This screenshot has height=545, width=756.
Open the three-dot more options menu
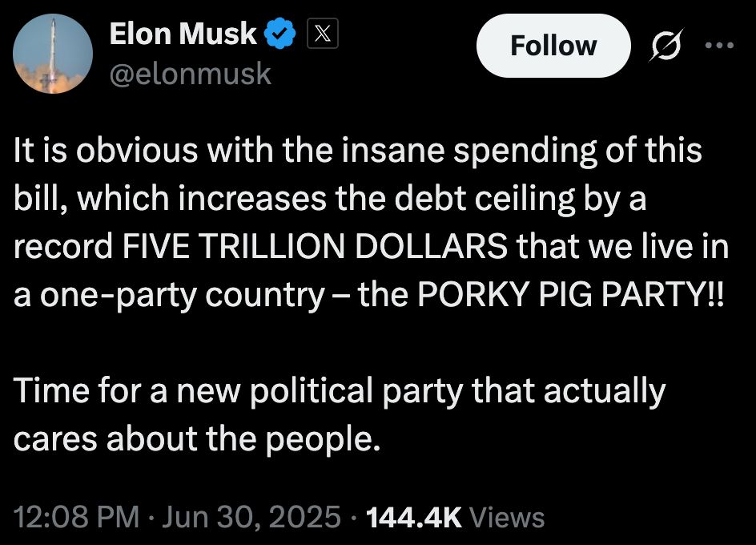tap(719, 46)
